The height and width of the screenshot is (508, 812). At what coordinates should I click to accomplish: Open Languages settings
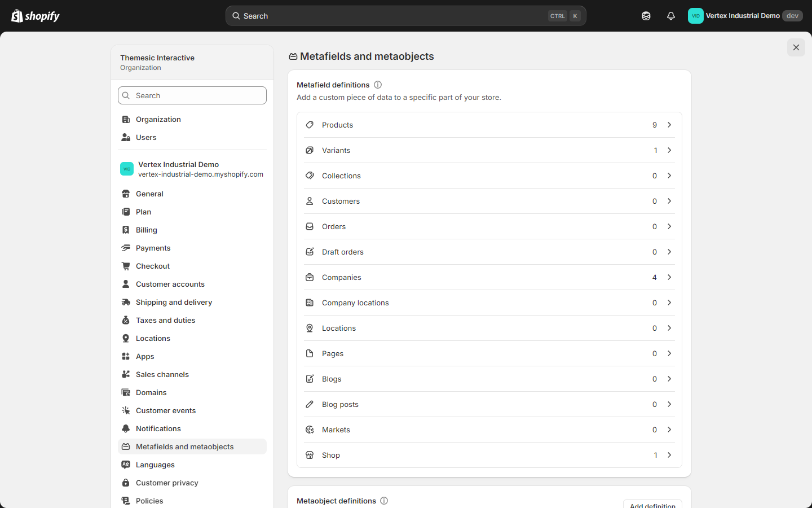click(x=192, y=465)
